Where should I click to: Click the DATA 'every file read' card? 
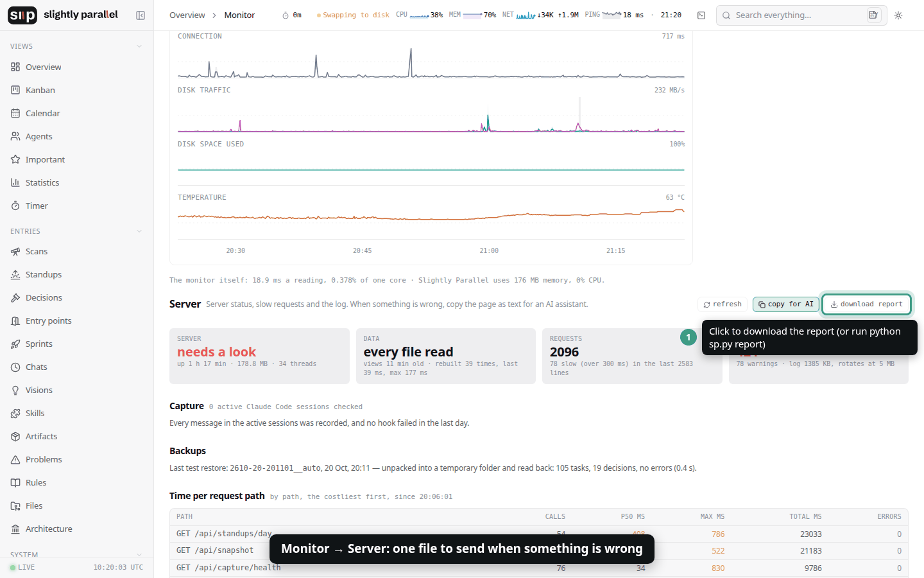(x=446, y=356)
